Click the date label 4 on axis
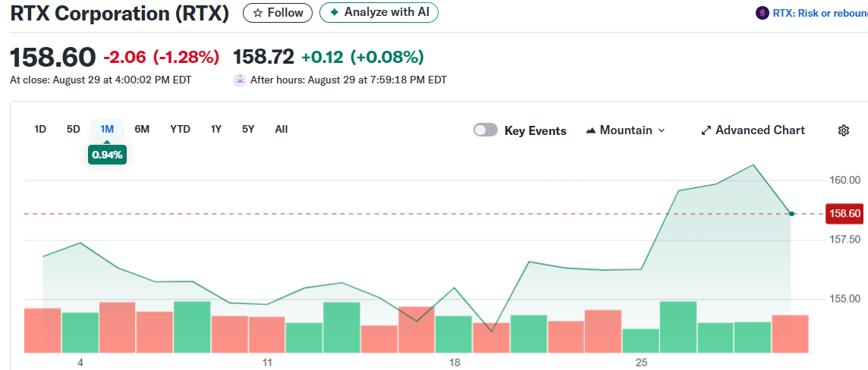 80,363
